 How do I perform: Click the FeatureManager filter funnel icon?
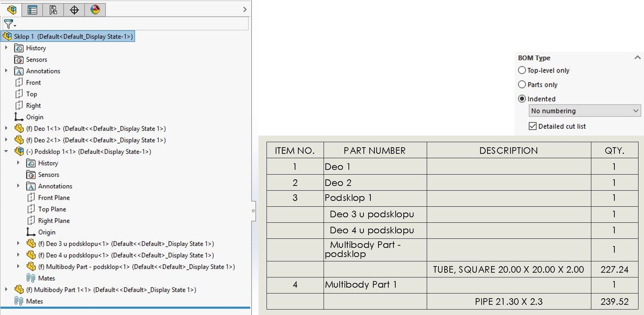9,24
